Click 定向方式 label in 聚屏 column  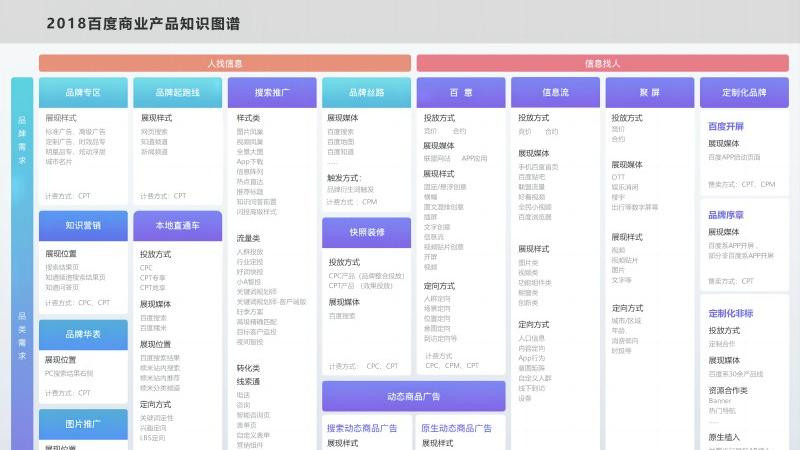628,308
